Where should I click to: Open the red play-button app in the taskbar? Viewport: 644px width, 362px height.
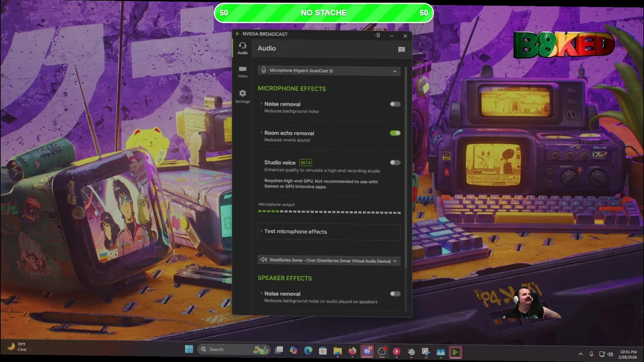pyautogui.click(x=396, y=351)
